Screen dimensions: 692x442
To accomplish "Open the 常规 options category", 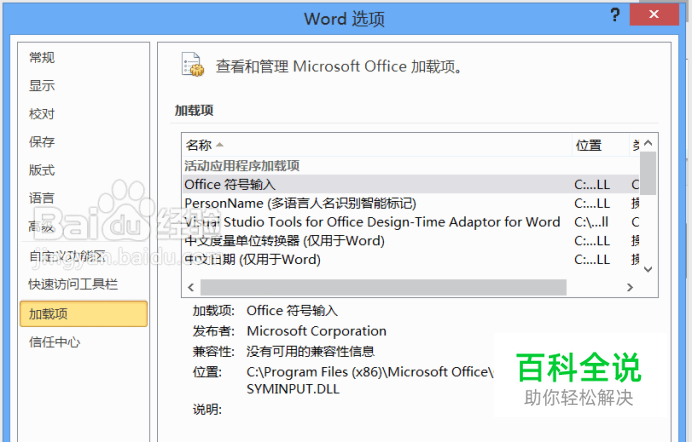I will tap(42, 57).
